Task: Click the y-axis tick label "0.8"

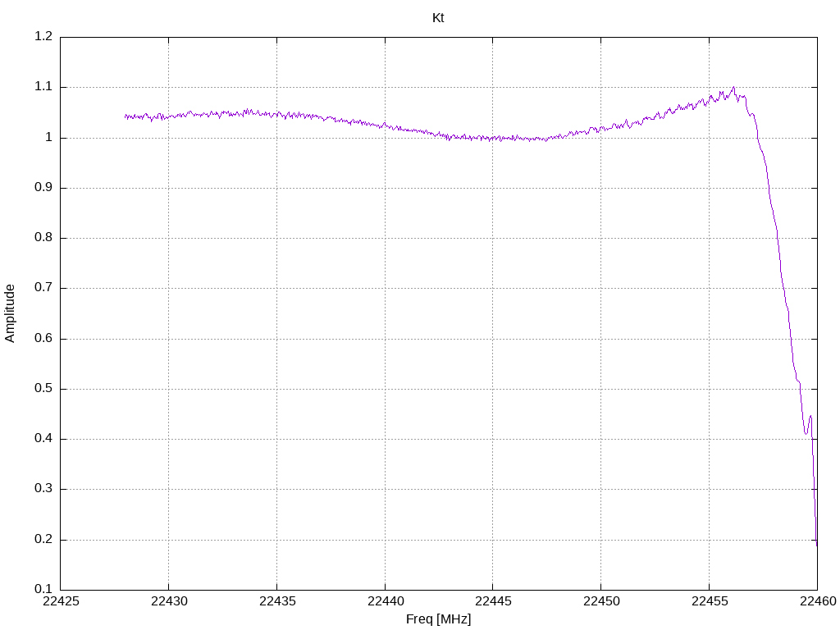Action: (43, 237)
